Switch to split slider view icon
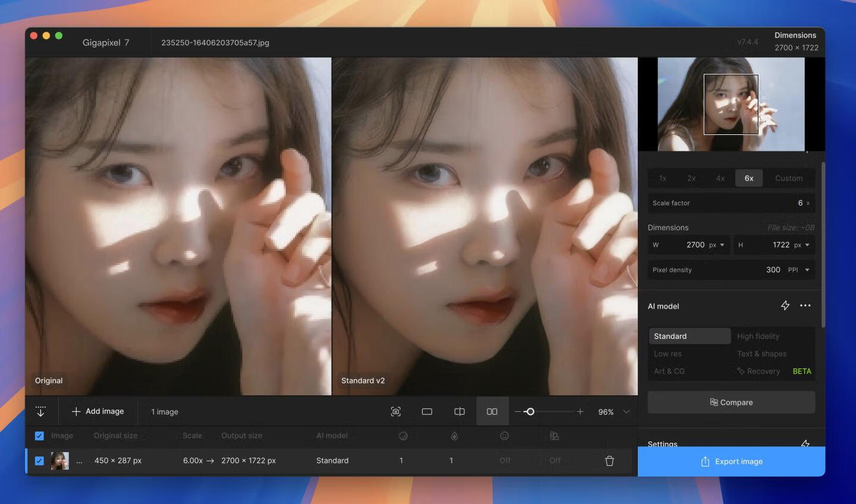The width and height of the screenshot is (856, 504). (460, 411)
